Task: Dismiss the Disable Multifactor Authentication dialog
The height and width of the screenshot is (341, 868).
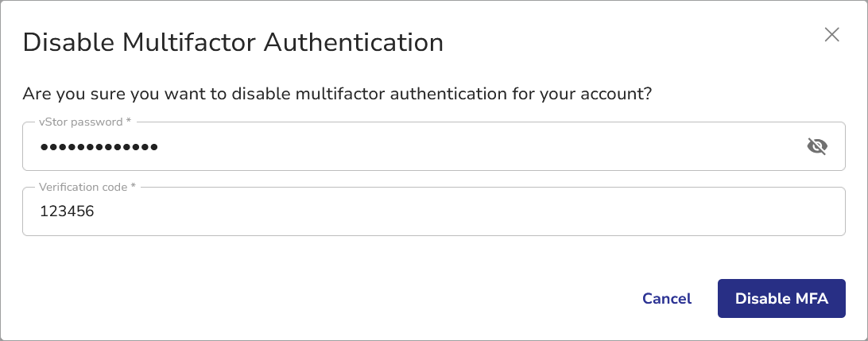Action: coord(831,34)
